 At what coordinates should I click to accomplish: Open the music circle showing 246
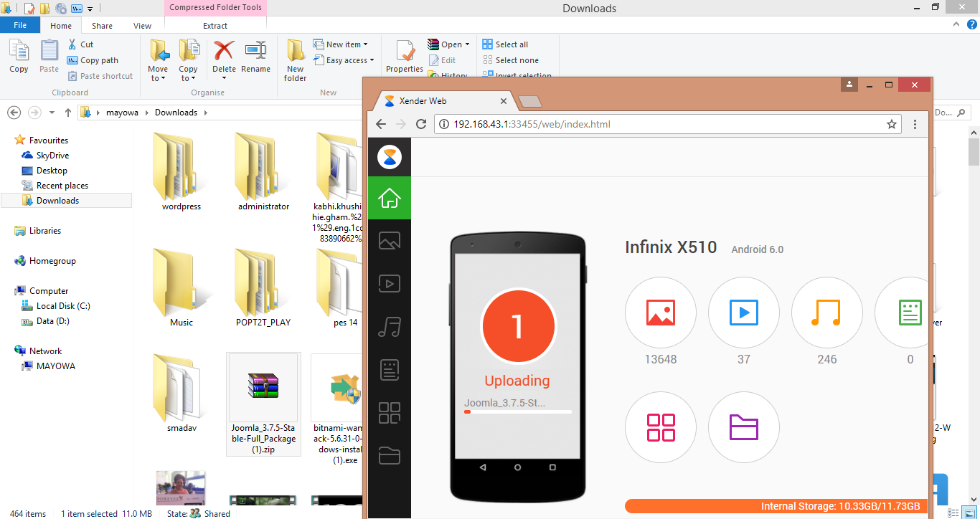tap(827, 313)
